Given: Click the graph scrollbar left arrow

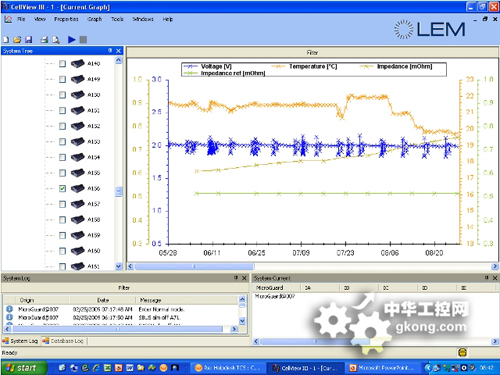Looking at the screenshot, I should point(130,266).
